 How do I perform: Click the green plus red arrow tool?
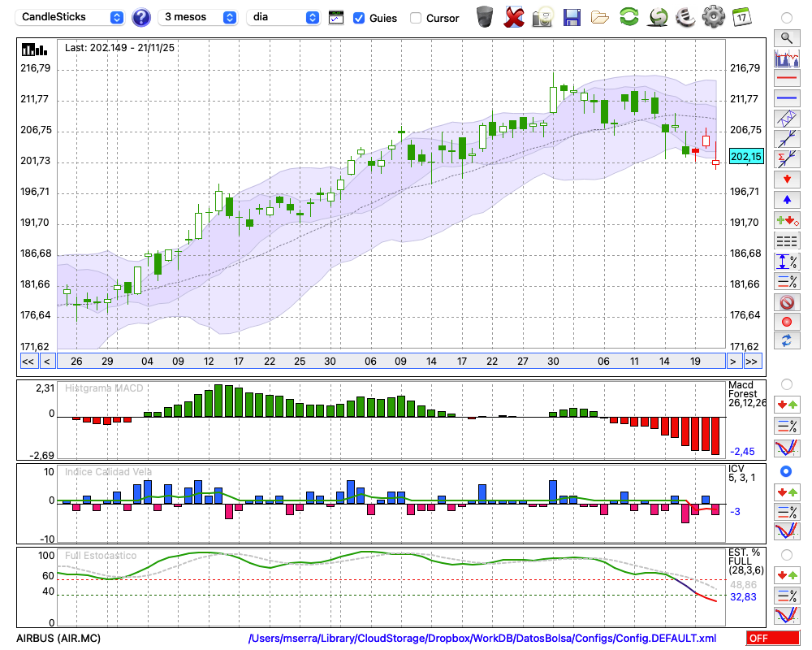pos(787,221)
